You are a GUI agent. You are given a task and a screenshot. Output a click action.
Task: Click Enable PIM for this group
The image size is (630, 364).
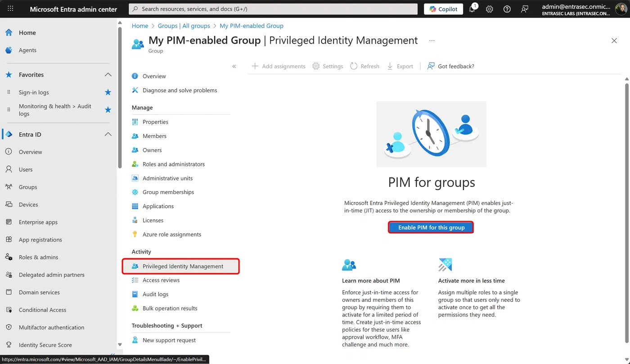click(x=431, y=227)
